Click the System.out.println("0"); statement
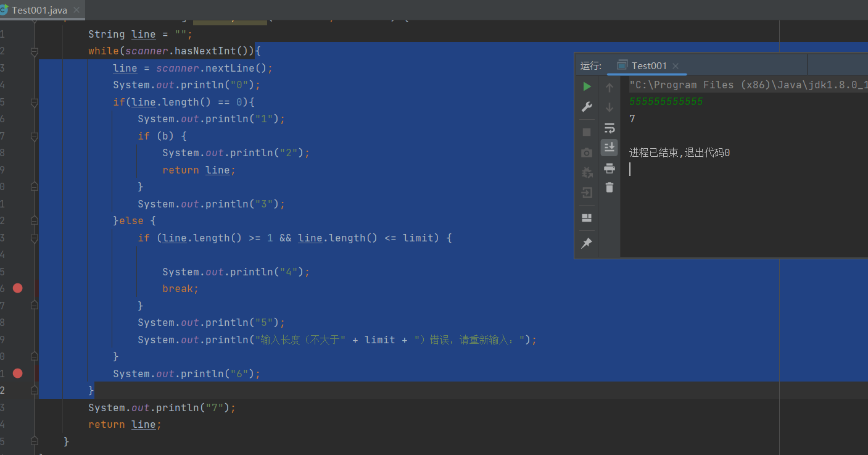Viewport: 868px width, 455px height. tap(187, 85)
